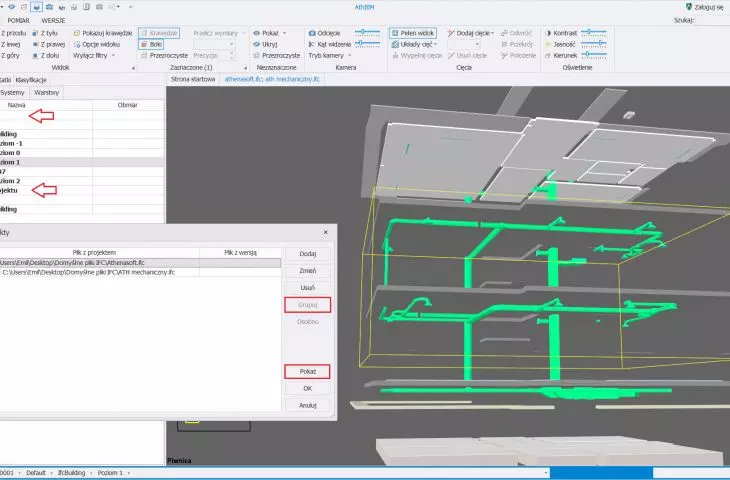Toggle Przezroczyste in Zaznaczone group
The image size is (730, 480).
tap(164, 55)
